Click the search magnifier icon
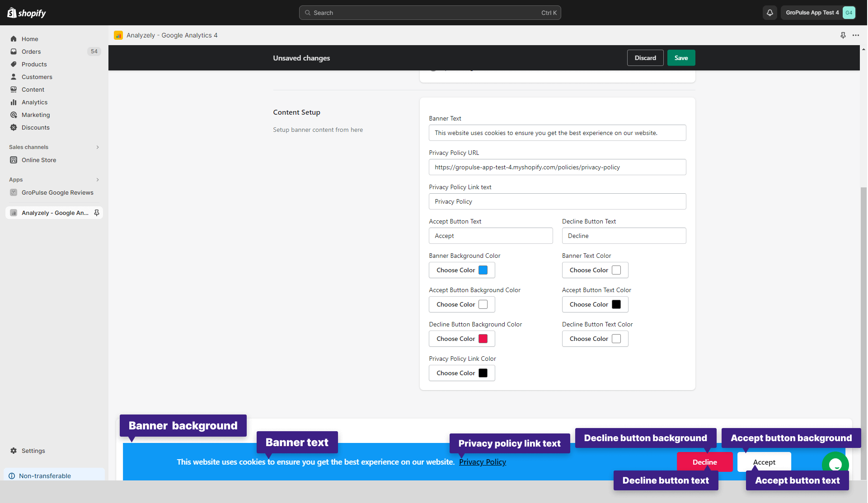868x503 pixels. click(x=308, y=13)
